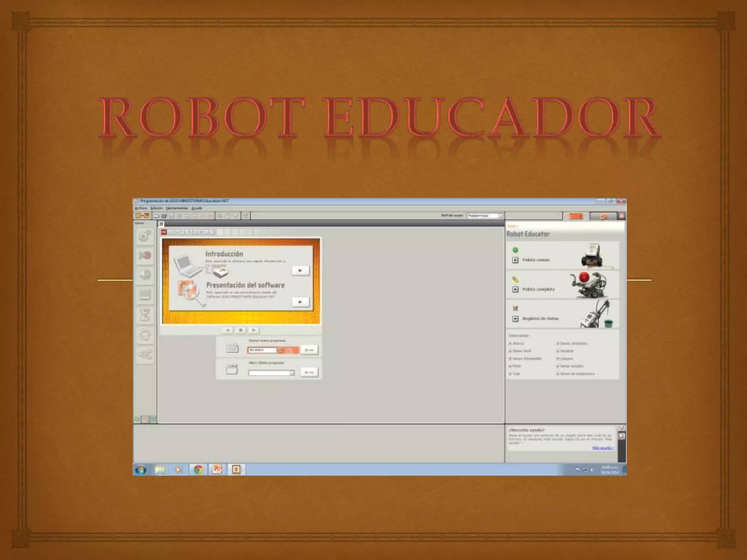This screenshot has width=747, height=560.
Task: Open the recent programs dropdown list
Action: point(292,373)
